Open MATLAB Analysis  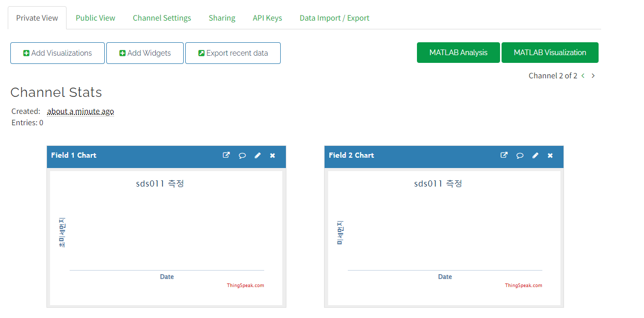(x=458, y=53)
